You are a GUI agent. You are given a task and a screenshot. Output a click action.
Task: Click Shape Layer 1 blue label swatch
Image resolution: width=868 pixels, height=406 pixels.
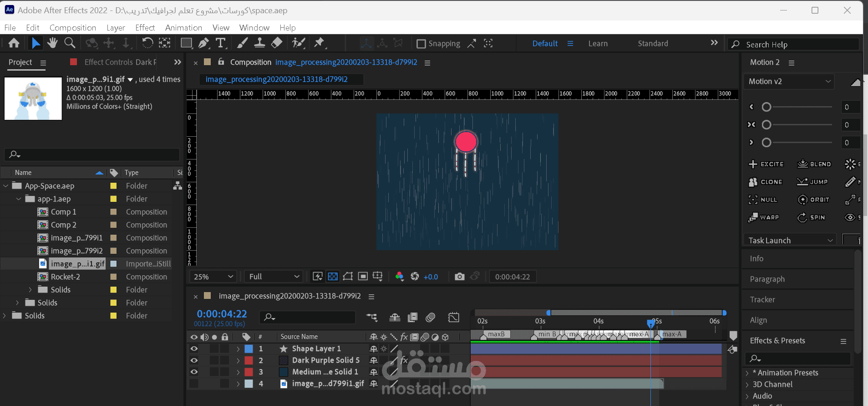[249, 349]
